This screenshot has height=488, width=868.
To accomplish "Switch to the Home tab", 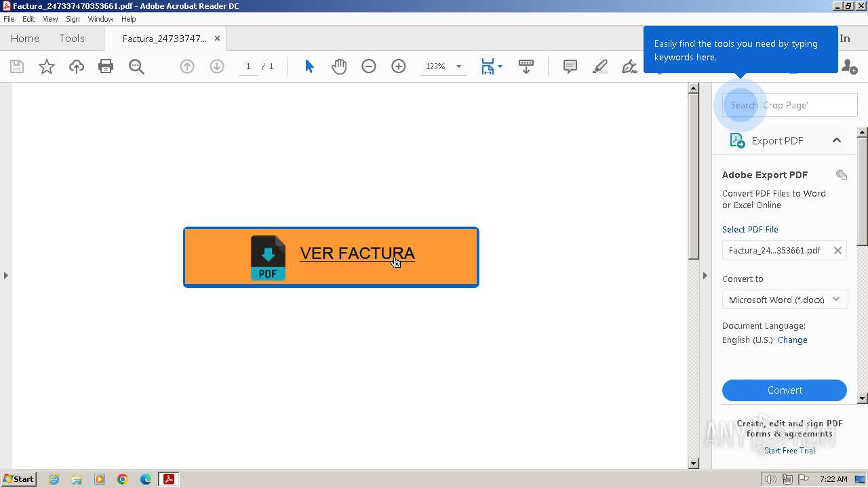I will [x=25, y=39].
